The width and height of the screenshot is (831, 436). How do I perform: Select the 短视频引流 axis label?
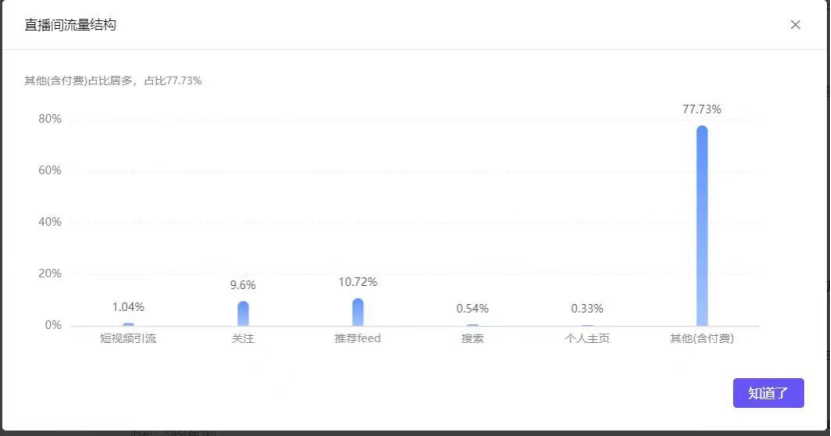128,339
